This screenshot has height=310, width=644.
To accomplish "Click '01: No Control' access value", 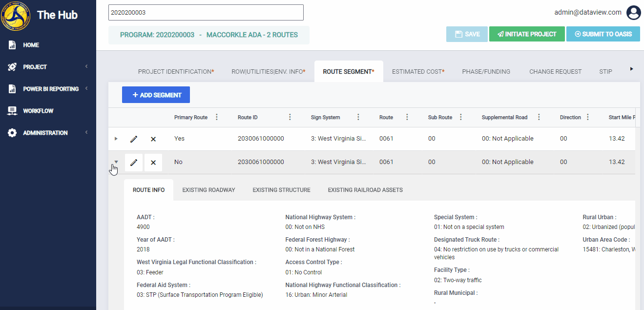I will 304,272.
